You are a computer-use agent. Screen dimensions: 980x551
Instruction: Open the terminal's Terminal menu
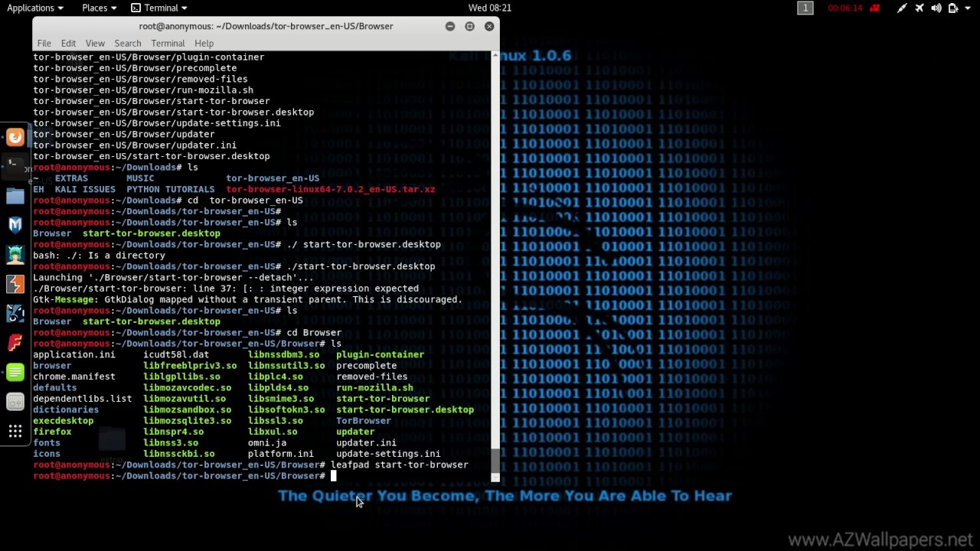[x=168, y=44]
